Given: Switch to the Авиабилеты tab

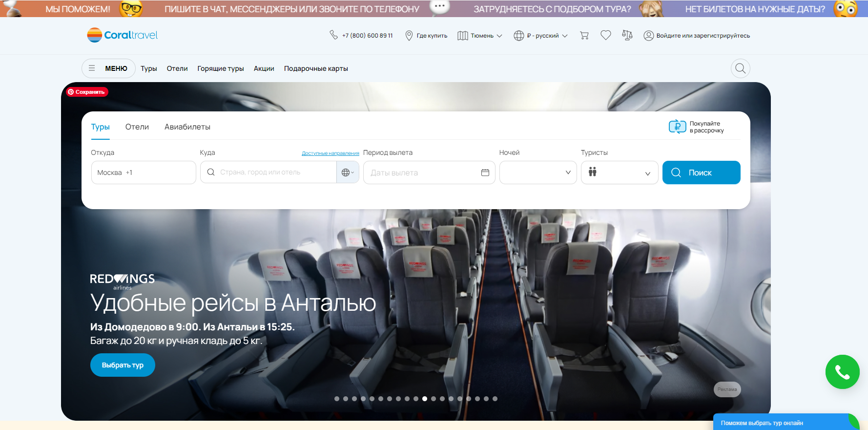Looking at the screenshot, I should (187, 127).
